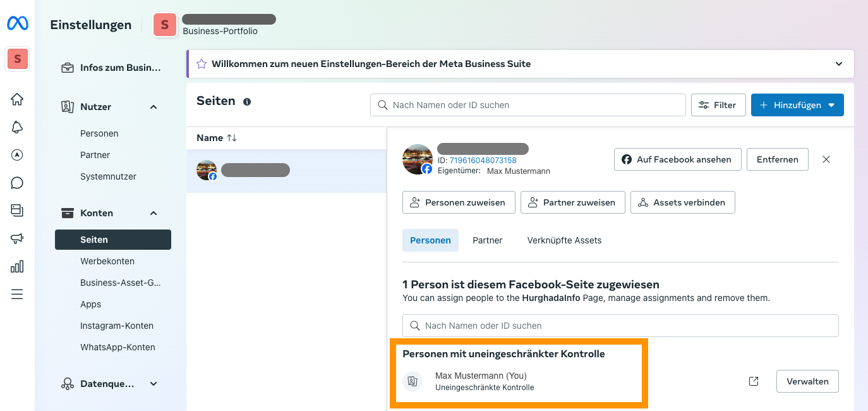Open the all tools hamburger menu
Viewport: 868px width, 411px height.
[17, 294]
